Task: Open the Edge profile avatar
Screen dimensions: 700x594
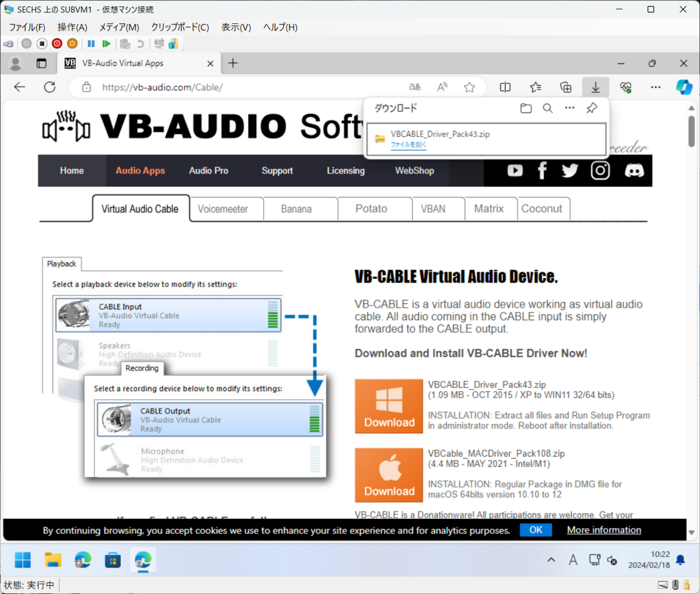Action: click(16, 64)
